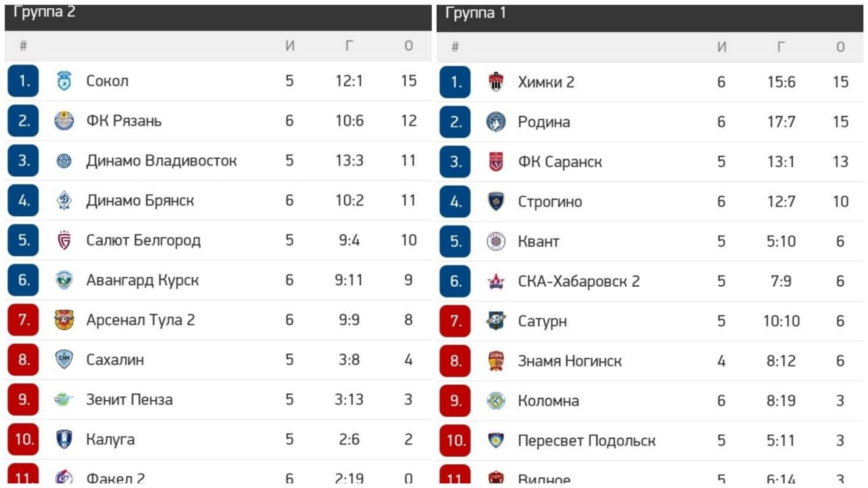The image size is (868, 488).
Task: Click the Химки 2 team logo
Action: click(496, 82)
